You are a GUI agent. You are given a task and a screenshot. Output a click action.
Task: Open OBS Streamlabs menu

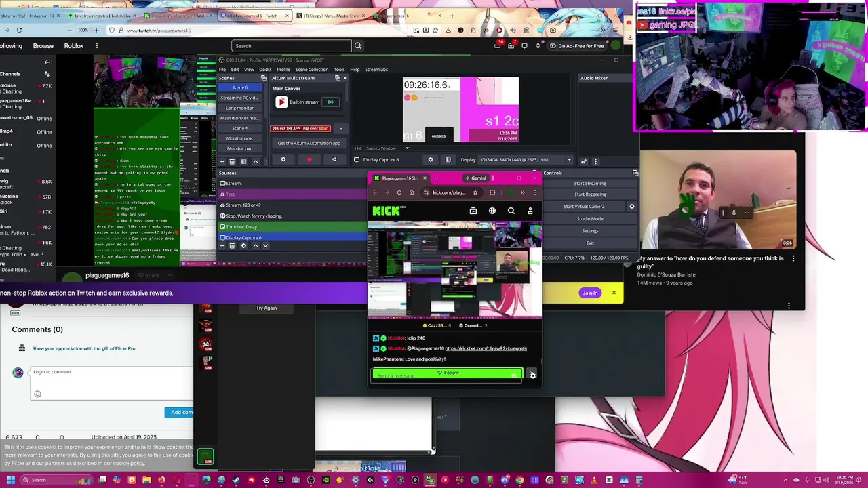pyautogui.click(x=376, y=69)
